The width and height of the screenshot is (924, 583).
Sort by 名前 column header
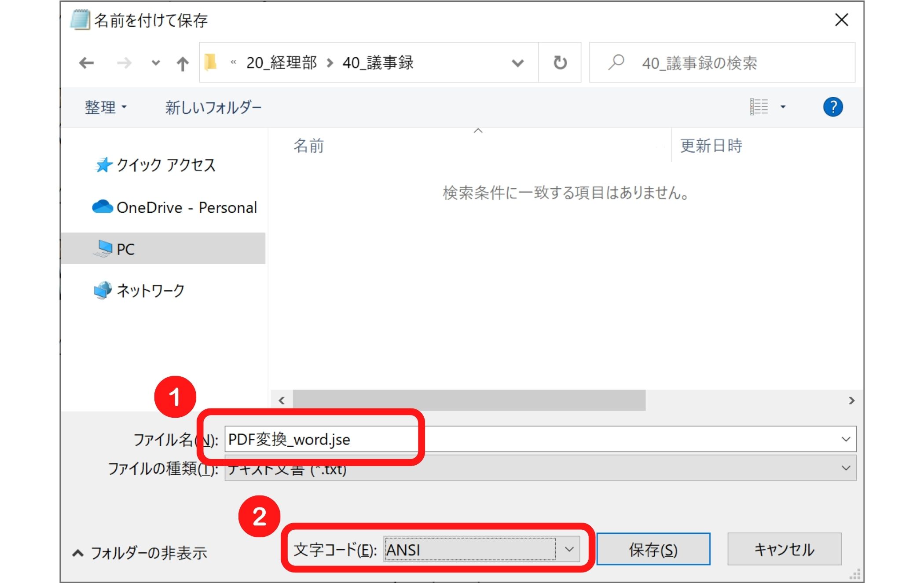click(309, 146)
